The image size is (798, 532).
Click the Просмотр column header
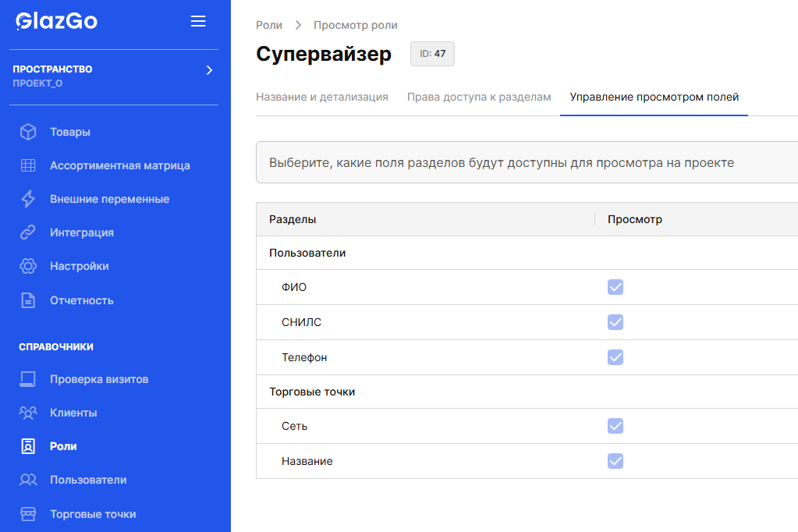click(x=635, y=219)
